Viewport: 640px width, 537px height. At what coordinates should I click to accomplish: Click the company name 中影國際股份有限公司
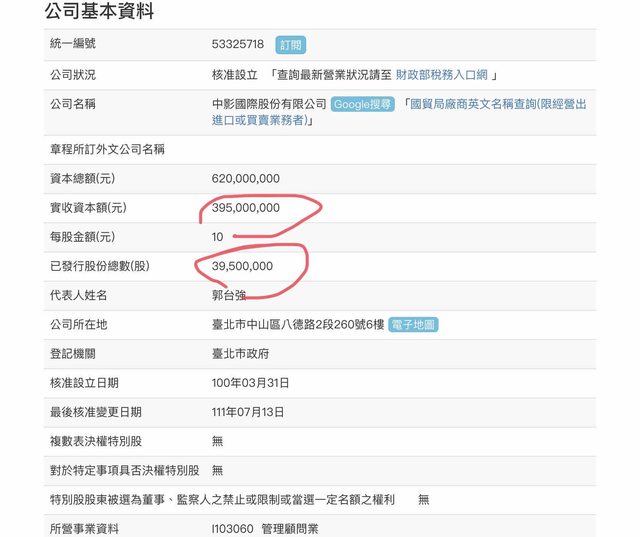click(269, 104)
